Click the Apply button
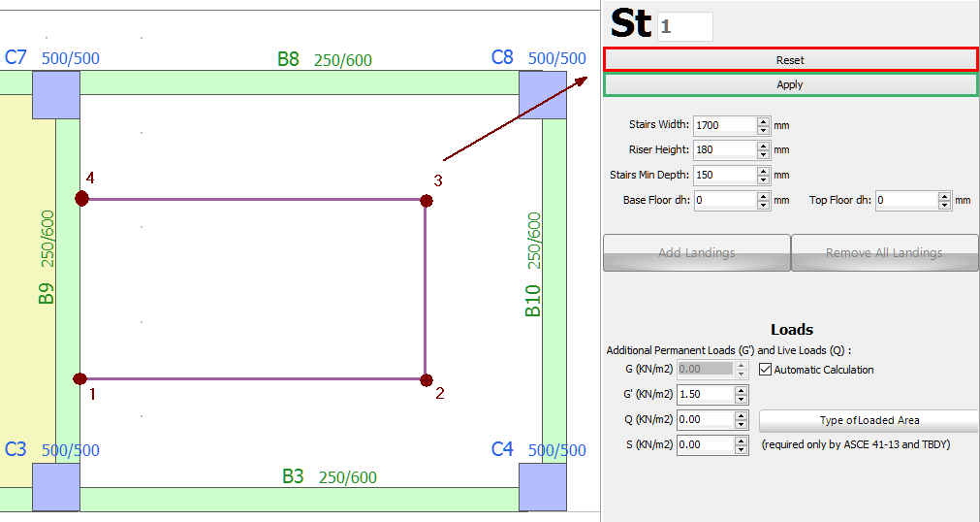 point(790,85)
